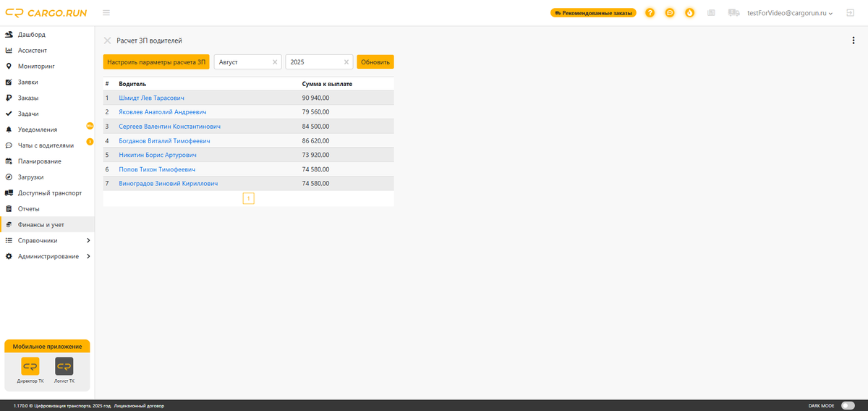Open driver Виноградов Зиновий Кириллович link
The height and width of the screenshot is (411, 868).
pyautogui.click(x=168, y=183)
